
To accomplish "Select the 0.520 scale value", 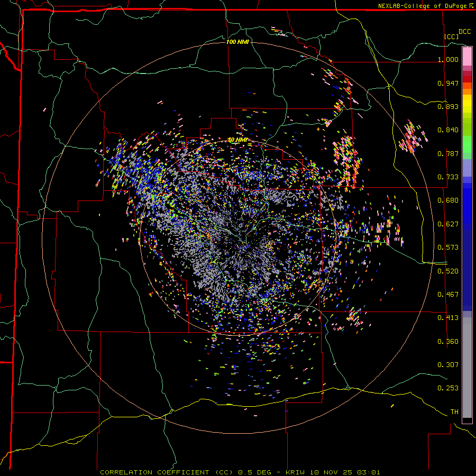I will [448, 271].
